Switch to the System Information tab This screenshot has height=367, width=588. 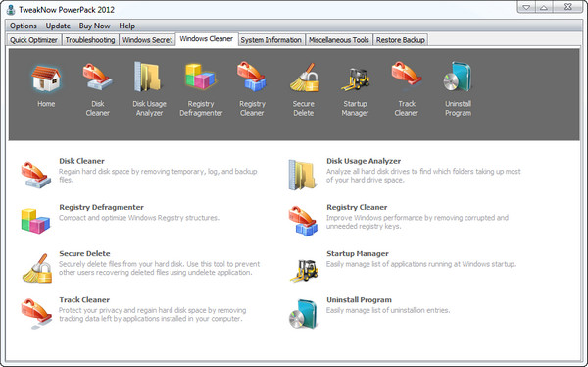[x=271, y=40]
